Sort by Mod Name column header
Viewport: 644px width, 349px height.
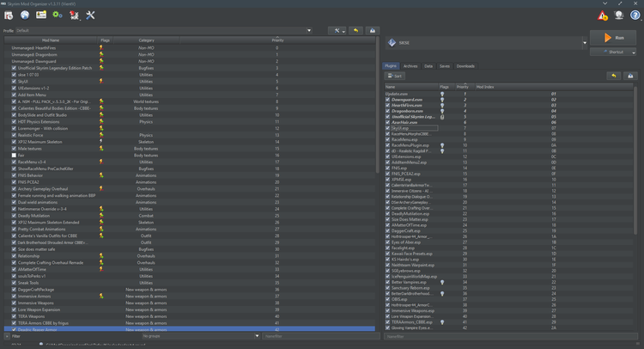click(x=51, y=40)
